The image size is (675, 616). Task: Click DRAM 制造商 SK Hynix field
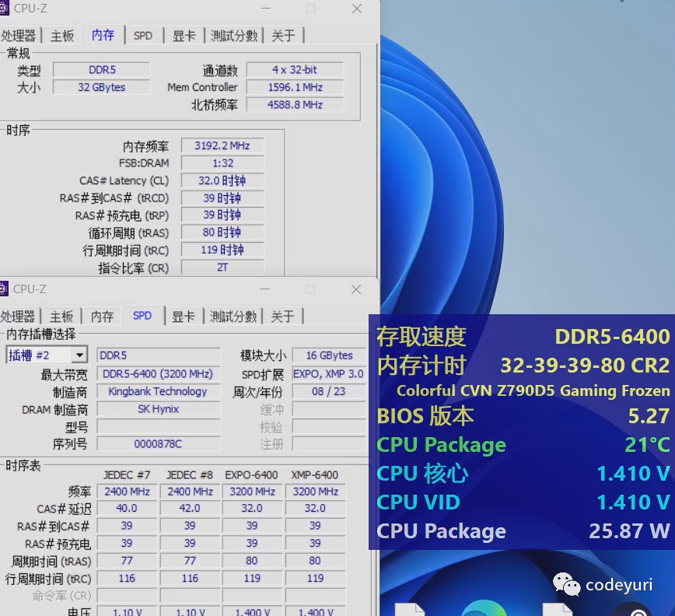[158, 409]
